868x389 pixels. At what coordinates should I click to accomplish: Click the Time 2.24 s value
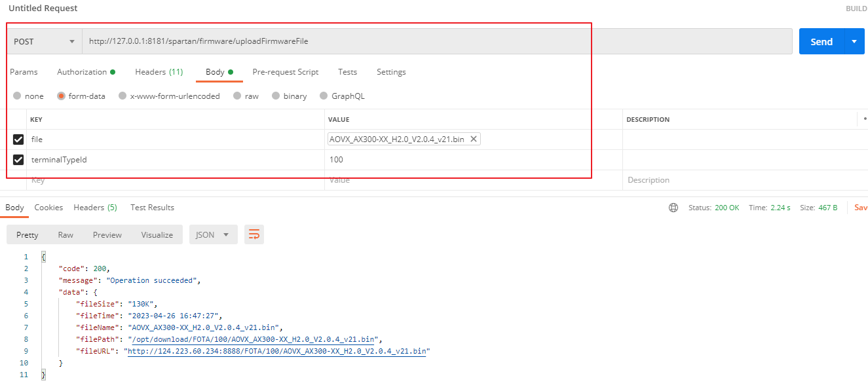point(779,208)
